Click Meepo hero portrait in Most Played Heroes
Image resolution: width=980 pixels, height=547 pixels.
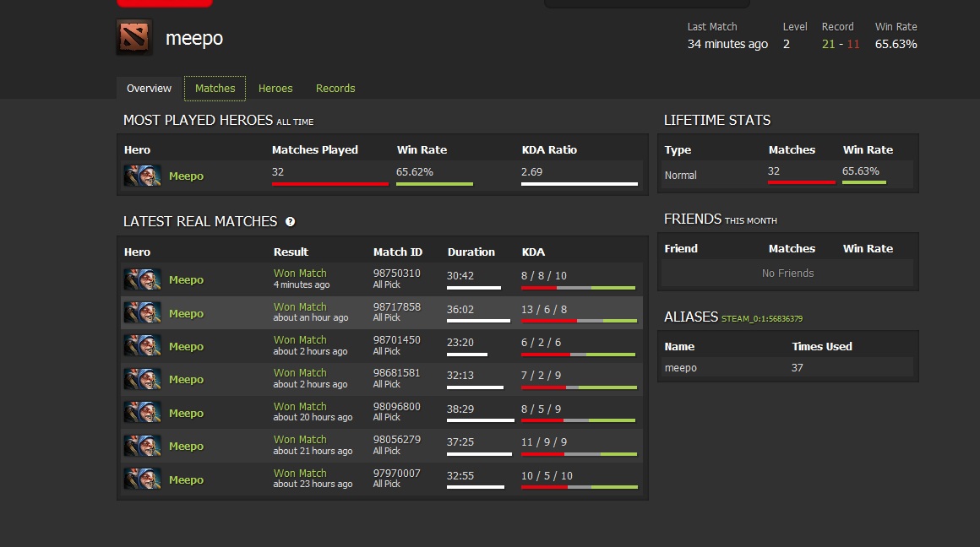tap(143, 176)
